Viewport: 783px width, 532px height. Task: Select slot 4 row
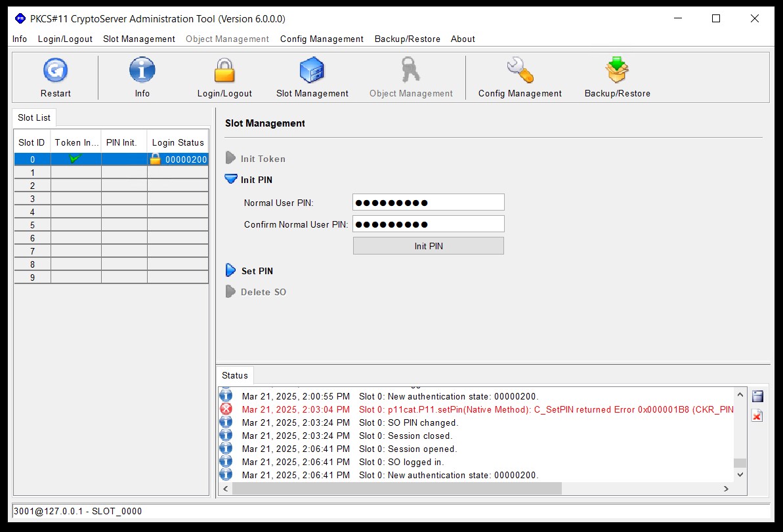coord(112,212)
